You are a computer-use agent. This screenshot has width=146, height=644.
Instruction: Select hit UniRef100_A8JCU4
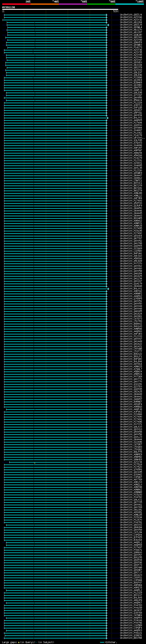pos(131,65)
